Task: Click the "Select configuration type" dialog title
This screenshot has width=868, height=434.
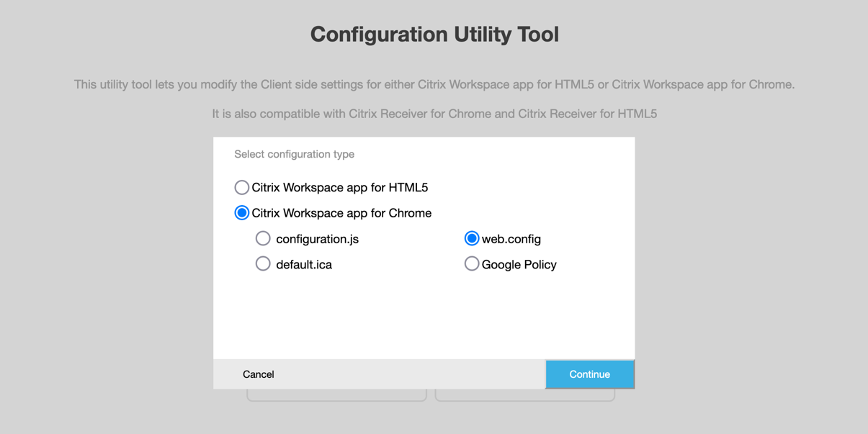Action: click(294, 154)
